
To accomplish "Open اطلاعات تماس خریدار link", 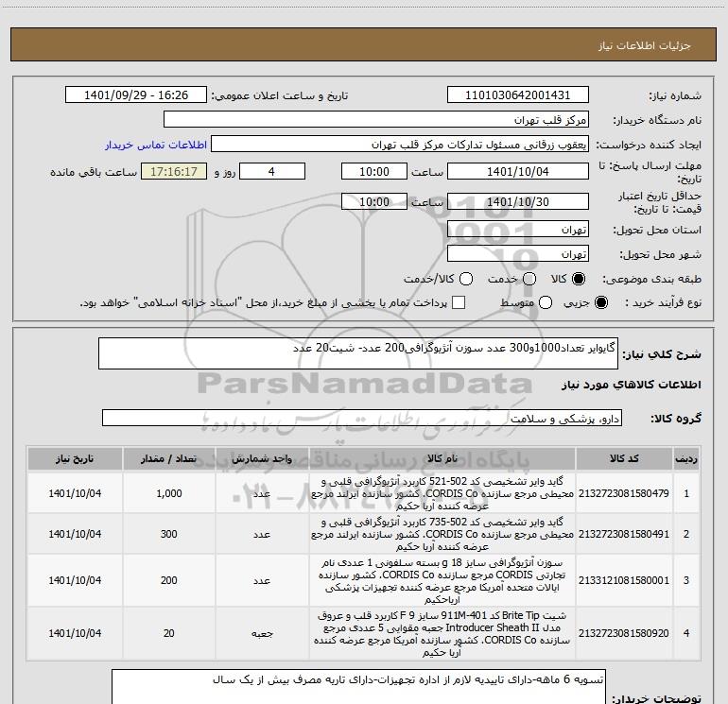I will tap(156, 145).
